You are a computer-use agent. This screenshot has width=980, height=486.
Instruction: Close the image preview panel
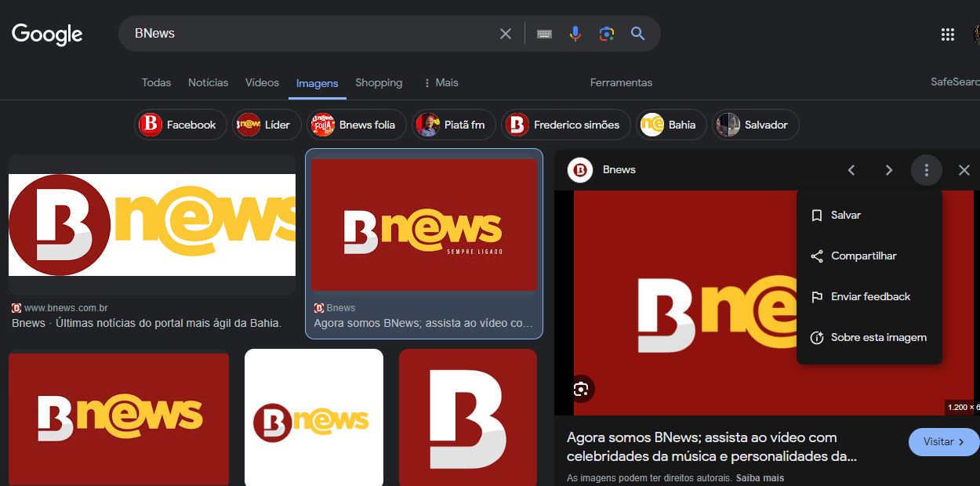pos(964,170)
